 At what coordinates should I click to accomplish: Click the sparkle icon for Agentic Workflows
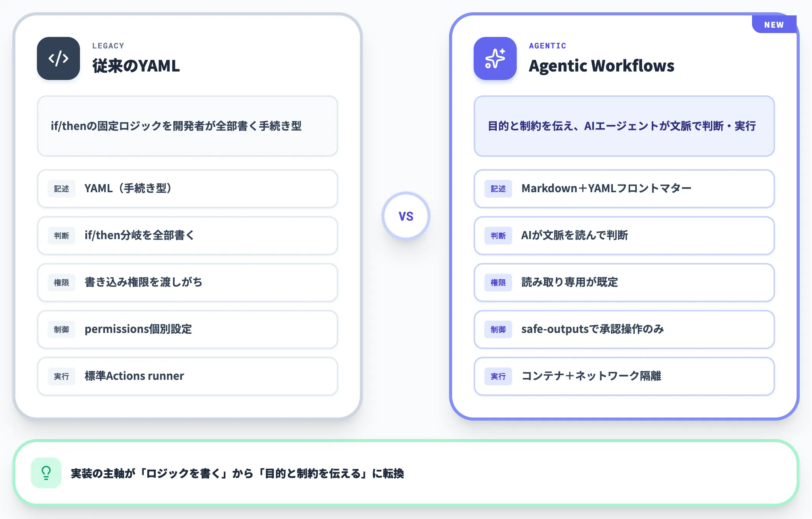click(495, 58)
